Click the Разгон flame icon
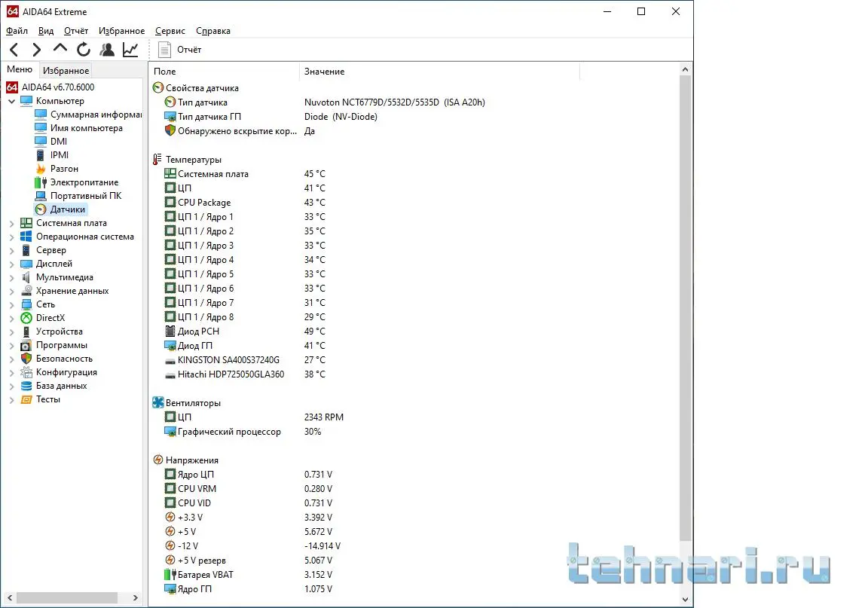 (x=41, y=168)
